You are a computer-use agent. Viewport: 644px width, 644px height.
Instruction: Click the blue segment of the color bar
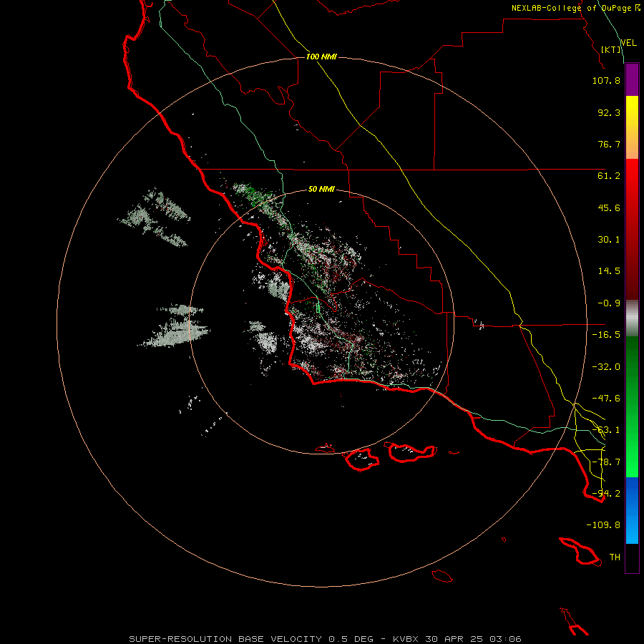(x=632, y=510)
